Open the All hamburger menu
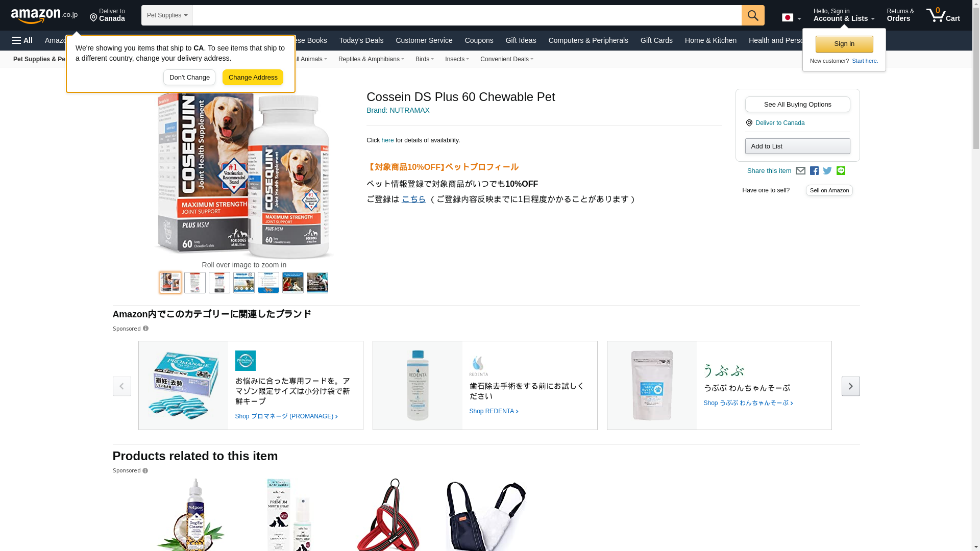The image size is (980, 551). [22, 40]
